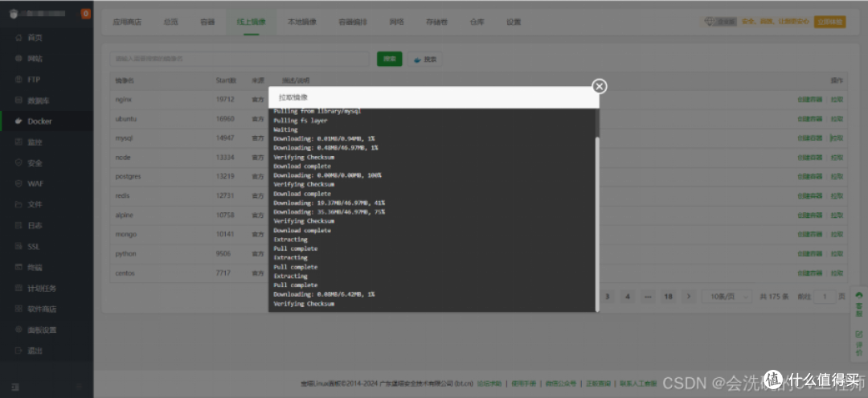Click 拉取 link for the redis row
868x398 pixels.
coord(837,196)
